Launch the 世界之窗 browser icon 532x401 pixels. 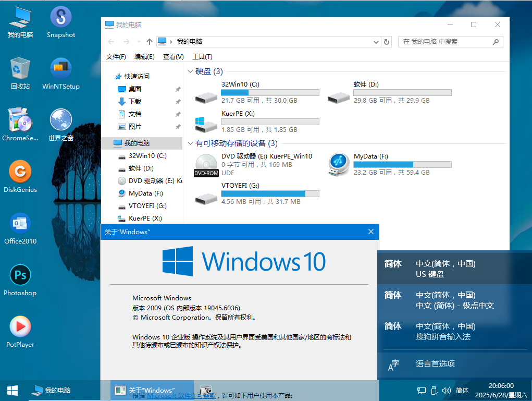[61, 125]
